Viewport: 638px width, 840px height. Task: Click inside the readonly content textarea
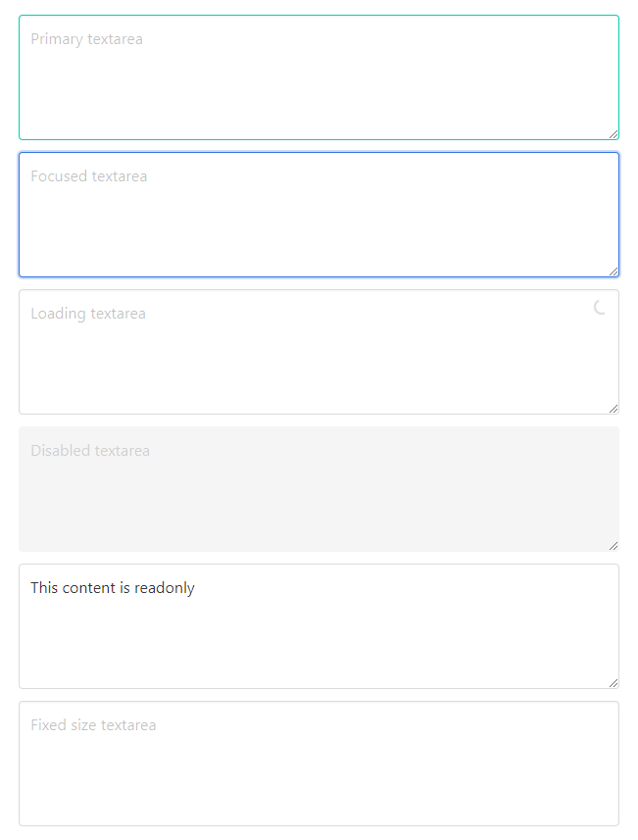[319, 626]
